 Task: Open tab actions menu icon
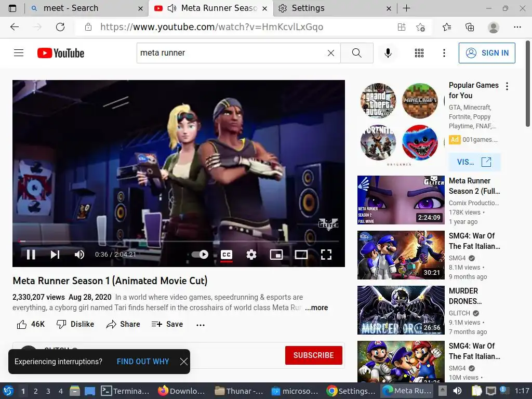coord(12,8)
